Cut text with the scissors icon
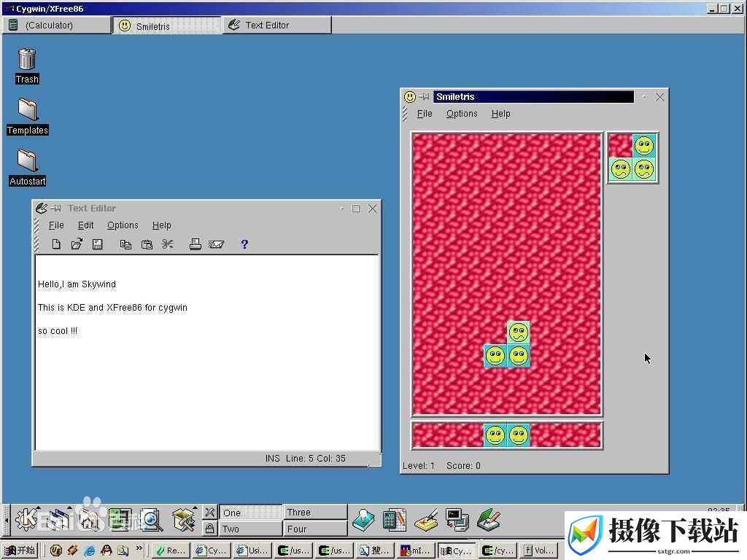 point(167,244)
